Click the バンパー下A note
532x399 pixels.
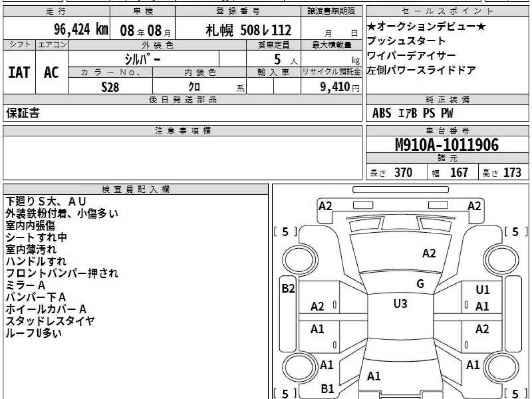(35, 297)
